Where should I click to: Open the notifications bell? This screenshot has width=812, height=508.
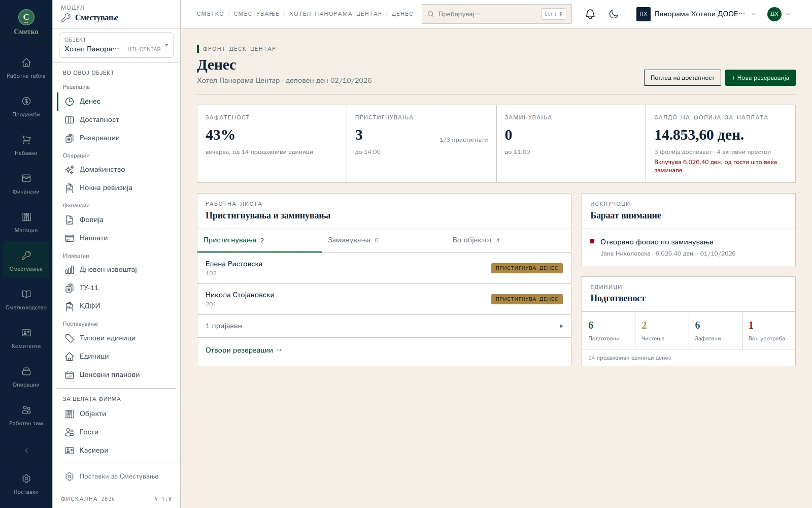pos(590,14)
